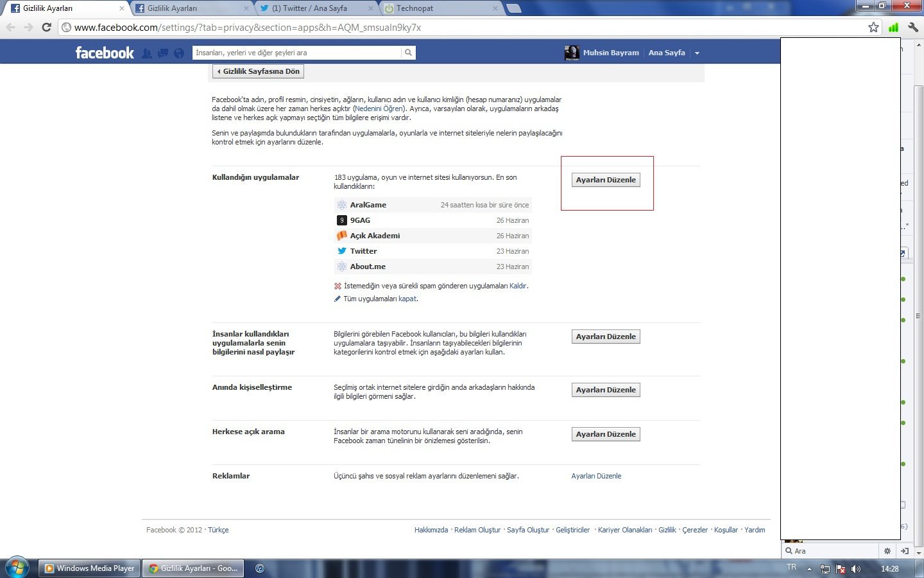Click the Türkçe language link in footer
The width and height of the screenshot is (924, 578).
pos(218,530)
